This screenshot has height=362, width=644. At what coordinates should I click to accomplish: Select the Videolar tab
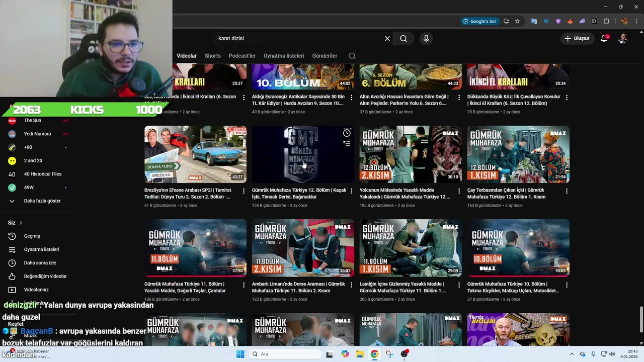coord(187,56)
